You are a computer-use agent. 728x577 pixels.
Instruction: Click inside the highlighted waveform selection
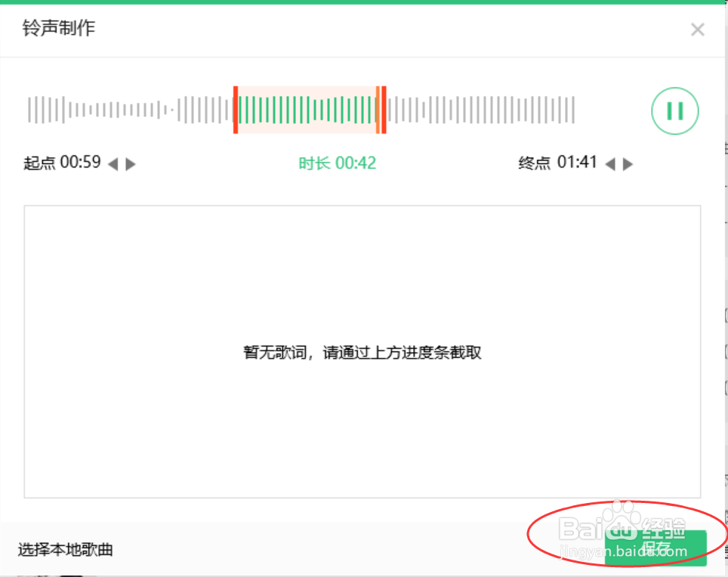coord(310,110)
